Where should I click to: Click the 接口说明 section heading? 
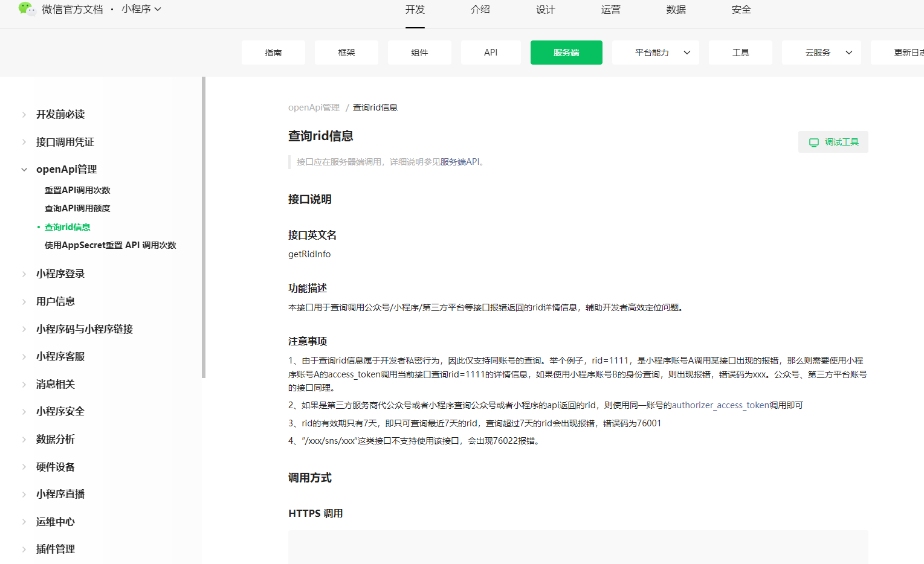pos(310,200)
